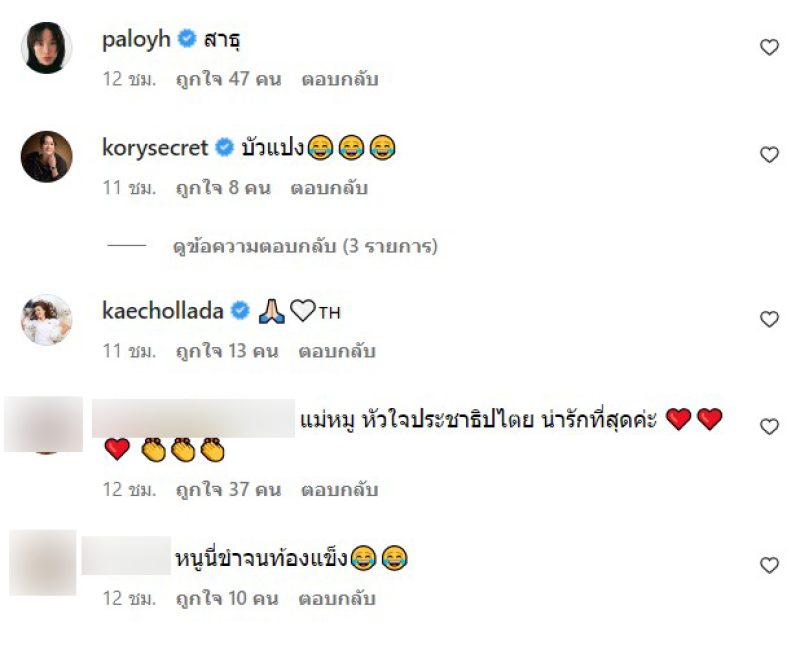Open paloyh's profile picture
Image resolution: width=800 pixels, height=645 pixels.
tap(46, 47)
